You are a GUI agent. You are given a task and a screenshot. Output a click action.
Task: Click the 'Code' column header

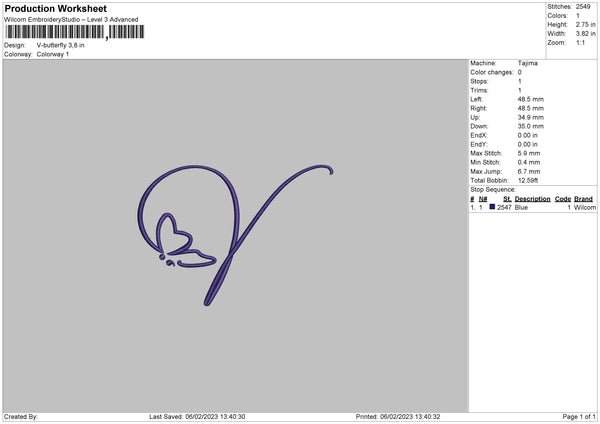563,199
